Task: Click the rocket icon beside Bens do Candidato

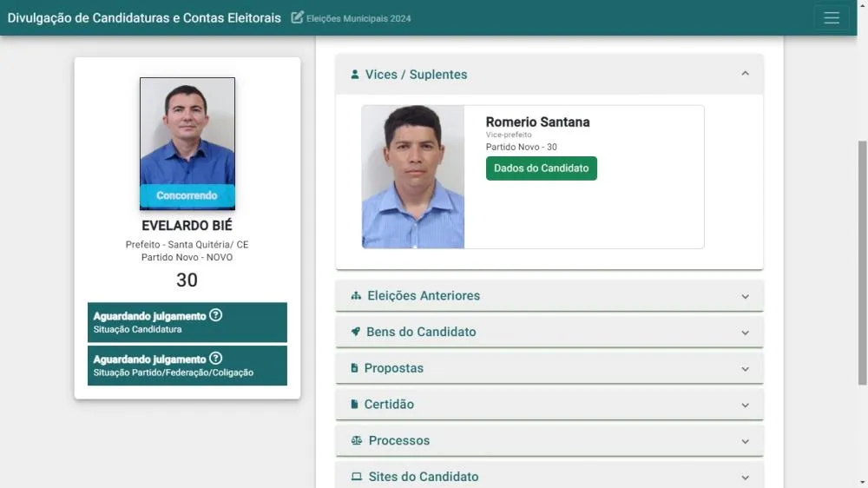Action: pos(356,332)
